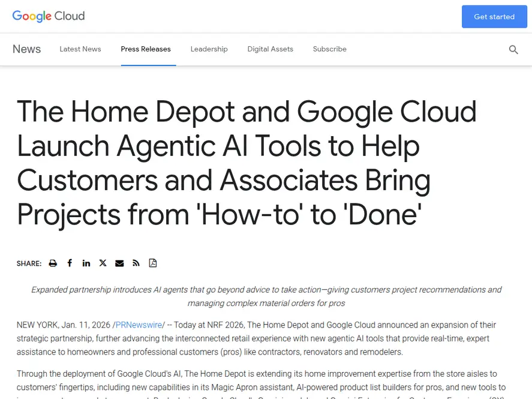Image resolution: width=532 pixels, height=399 pixels.
Task: Click the italic subtitle about expanded partnership
Action: [266, 296]
